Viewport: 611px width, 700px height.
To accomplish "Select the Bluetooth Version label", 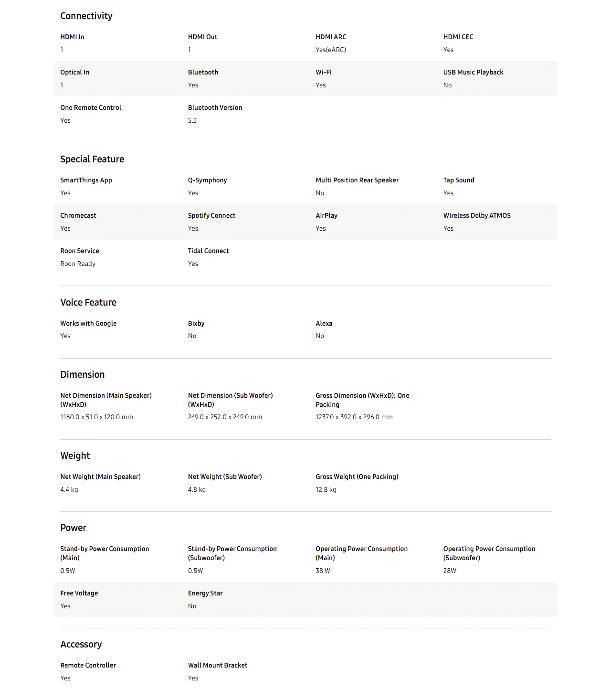I will (x=215, y=107).
